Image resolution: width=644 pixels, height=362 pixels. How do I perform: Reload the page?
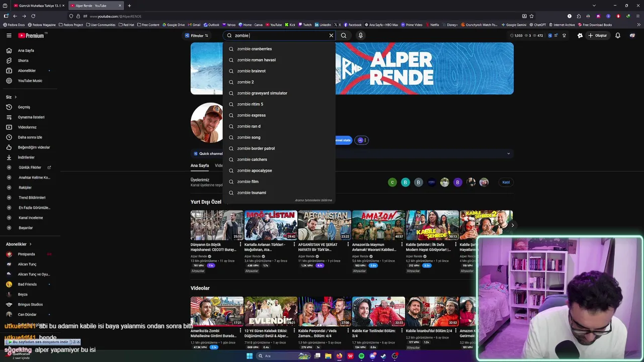pyautogui.click(x=33, y=16)
